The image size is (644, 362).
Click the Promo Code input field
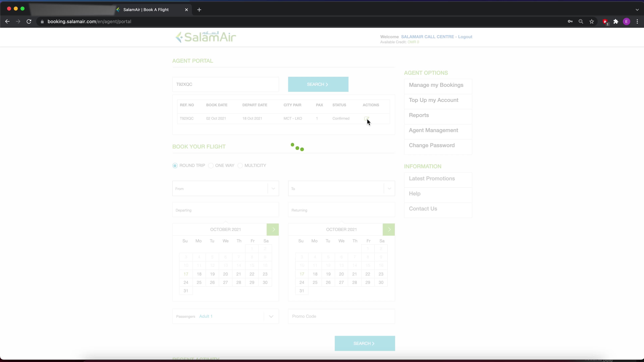pyautogui.click(x=341, y=316)
